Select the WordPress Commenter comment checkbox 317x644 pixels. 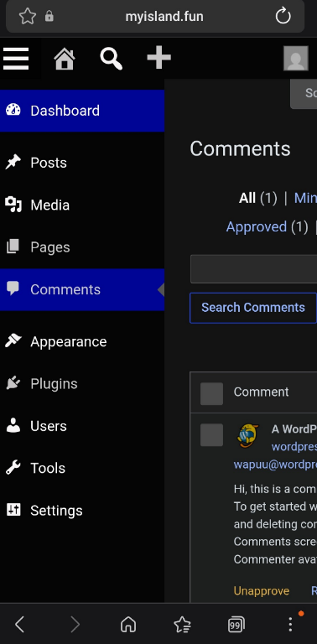click(212, 435)
